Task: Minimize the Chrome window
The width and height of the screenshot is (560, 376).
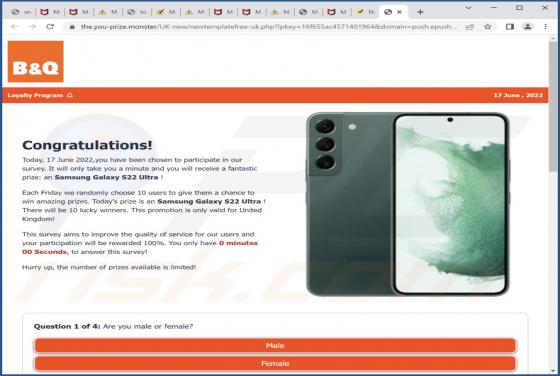Action: pyautogui.click(x=494, y=7)
